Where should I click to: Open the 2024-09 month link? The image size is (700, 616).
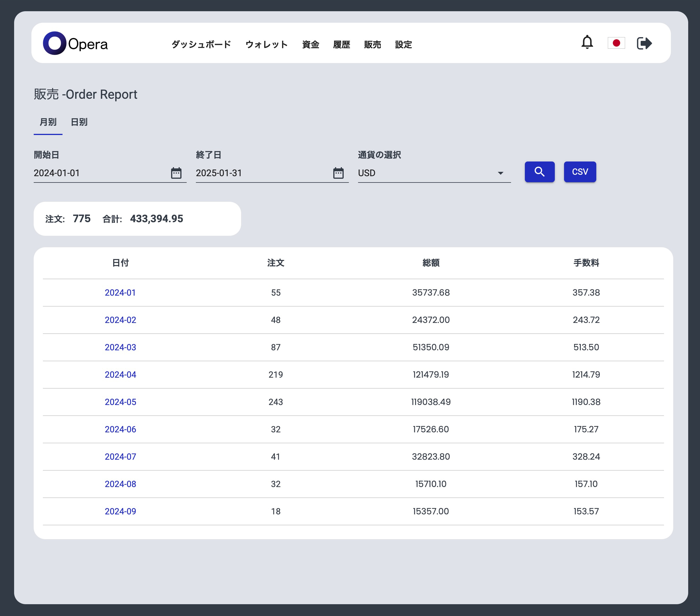tap(120, 511)
